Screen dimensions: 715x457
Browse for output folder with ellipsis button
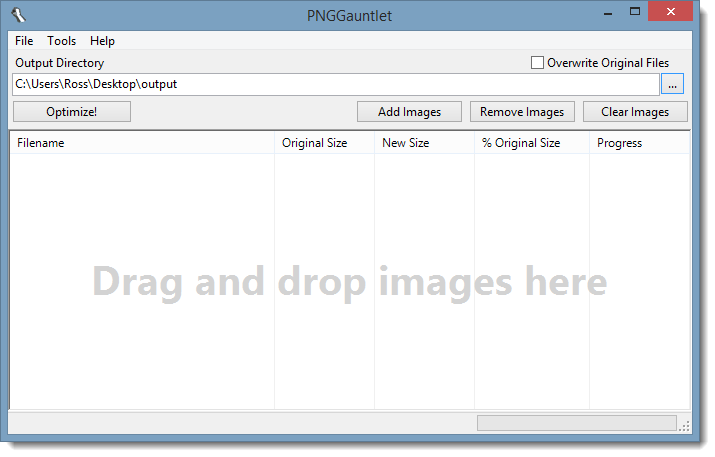(x=672, y=84)
